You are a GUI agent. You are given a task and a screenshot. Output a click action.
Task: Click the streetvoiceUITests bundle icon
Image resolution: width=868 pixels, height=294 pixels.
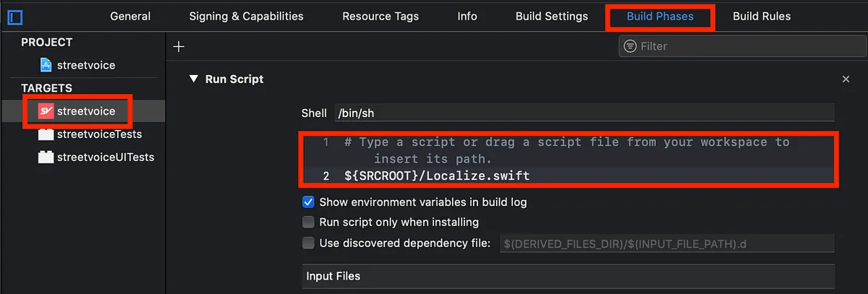click(46, 157)
